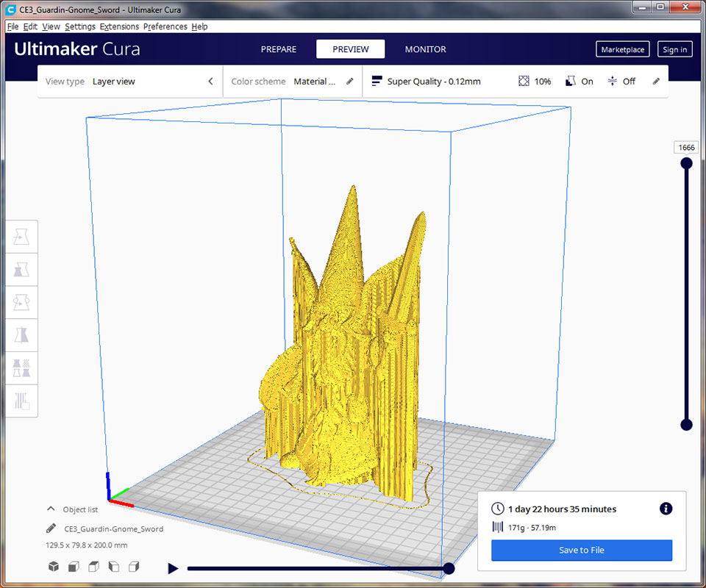Switch to the 3D view cube icon
The width and height of the screenshot is (706, 588).
[x=54, y=567]
